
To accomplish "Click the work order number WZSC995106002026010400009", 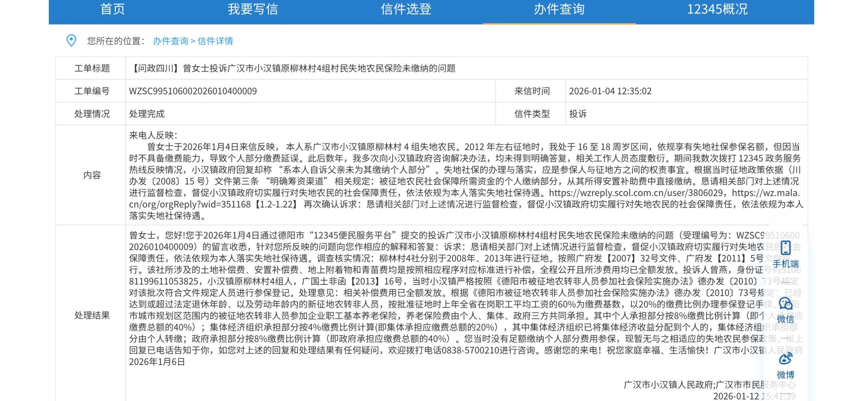I will tap(193, 91).
